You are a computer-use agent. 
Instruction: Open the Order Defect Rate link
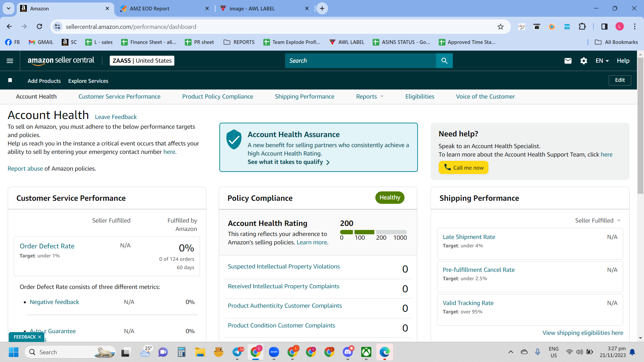click(47, 246)
